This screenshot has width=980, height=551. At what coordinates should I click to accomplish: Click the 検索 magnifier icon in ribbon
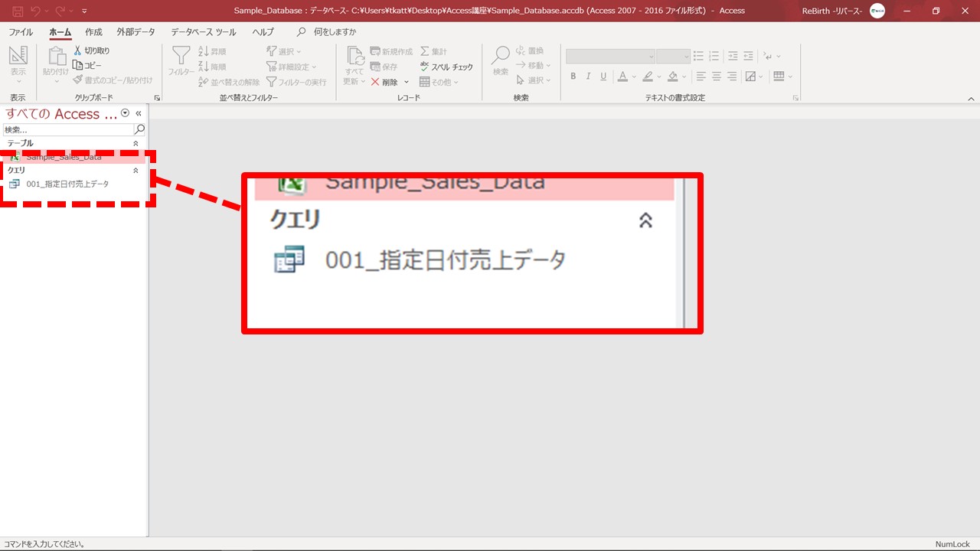coord(501,55)
